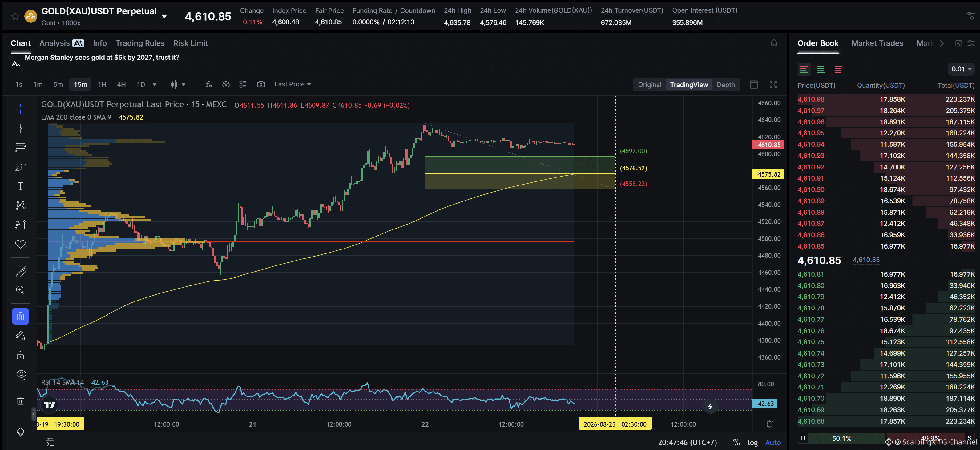
Task: Enter fullscreen chart mode
Action: pos(773,84)
